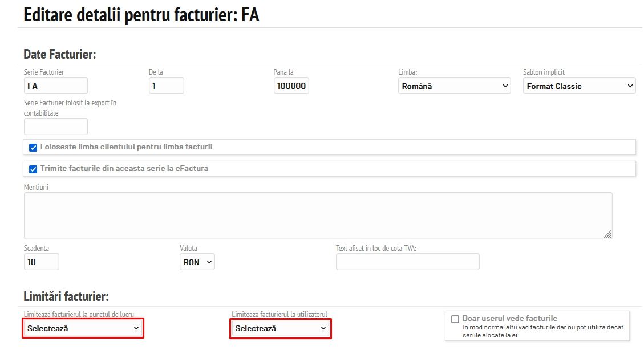Open the Limba dropdown set to Română
This screenshot has width=644, height=354.
454,86
